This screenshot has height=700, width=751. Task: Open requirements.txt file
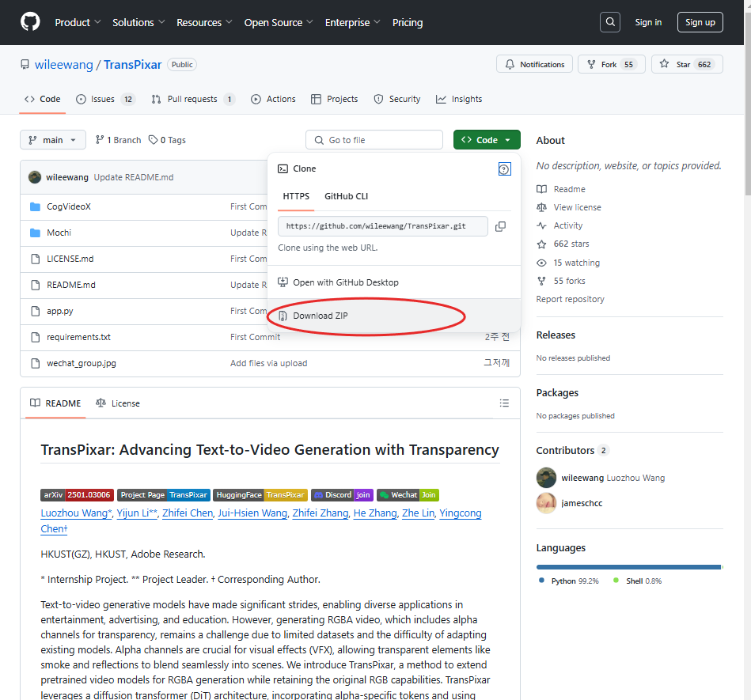[x=78, y=337]
